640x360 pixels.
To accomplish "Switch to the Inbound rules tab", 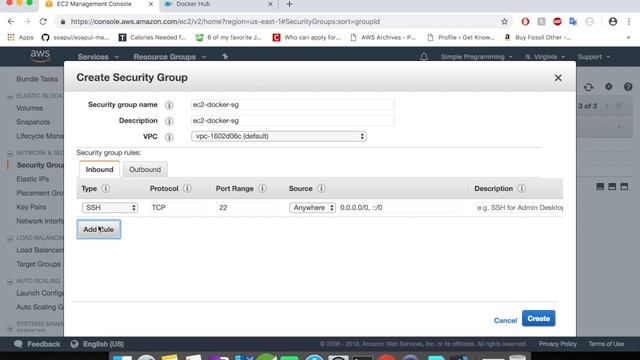I will tap(100, 169).
